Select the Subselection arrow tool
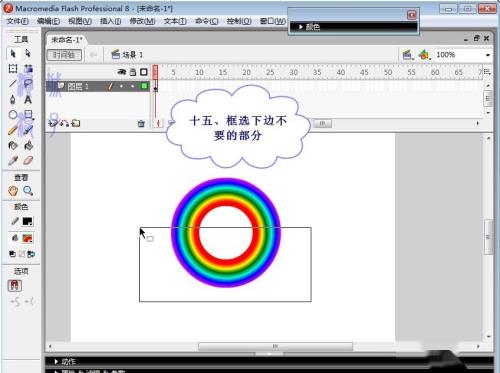The width and height of the screenshot is (500, 373). click(x=28, y=53)
